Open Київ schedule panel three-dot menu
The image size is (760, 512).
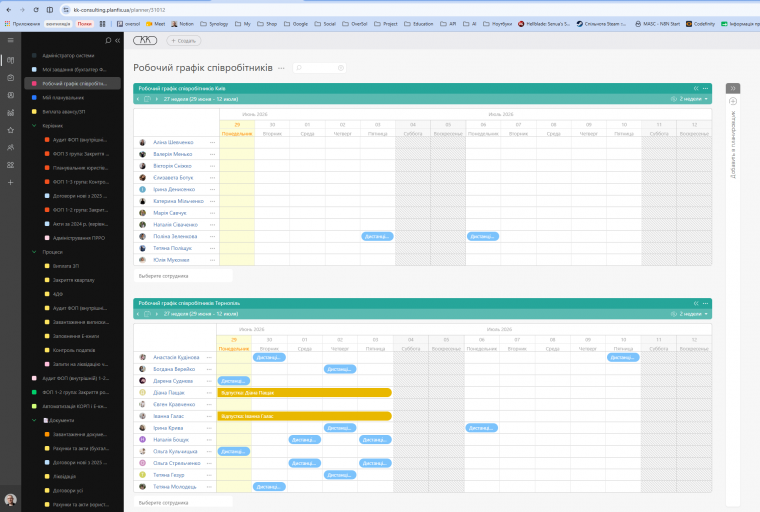[705, 88]
